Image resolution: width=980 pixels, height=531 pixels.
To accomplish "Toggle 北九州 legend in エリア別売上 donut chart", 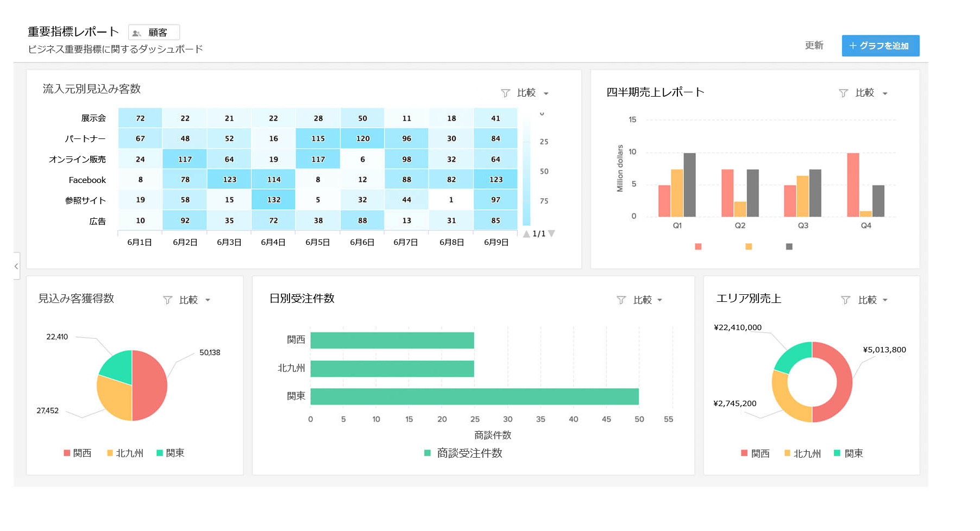I will tap(803, 453).
